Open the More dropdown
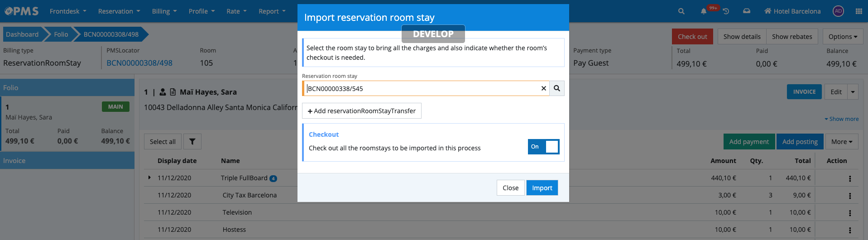The width and height of the screenshot is (868, 240). [x=841, y=142]
